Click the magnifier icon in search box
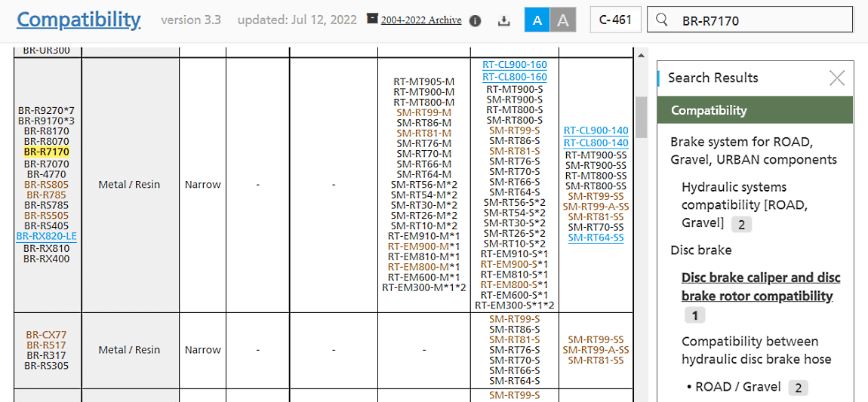The height and width of the screenshot is (402, 868). 662,20
